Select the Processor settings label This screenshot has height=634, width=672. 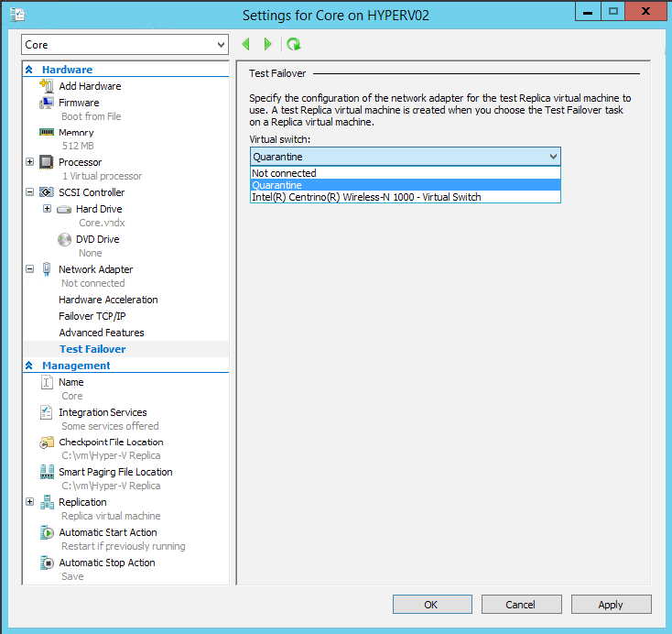point(81,162)
